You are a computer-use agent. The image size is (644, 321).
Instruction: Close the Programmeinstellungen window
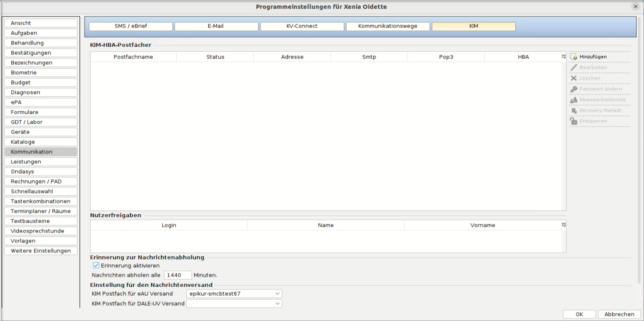pyautogui.click(x=635, y=7)
